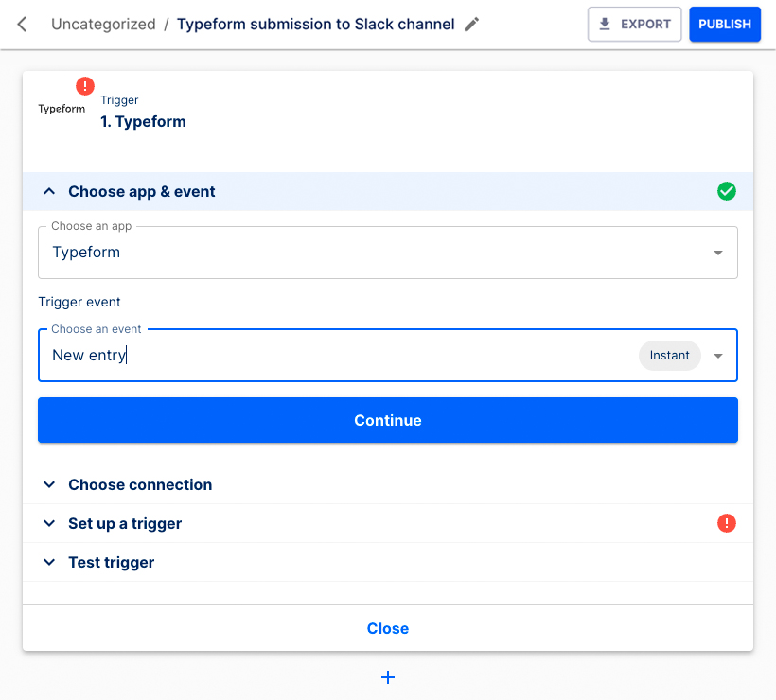
Task: Click the Publish button
Action: pos(725,24)
